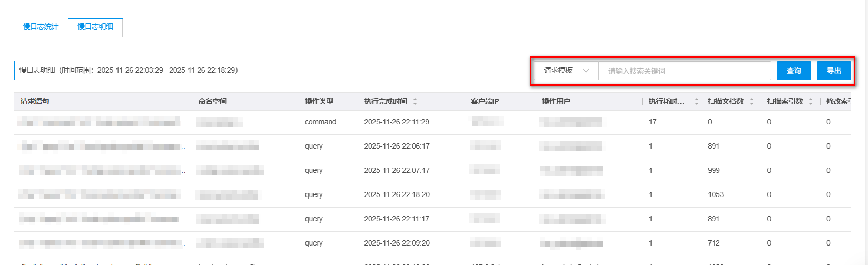Click the 712 scanned documents cell
868x265 pixels.
tap(714, 243)
